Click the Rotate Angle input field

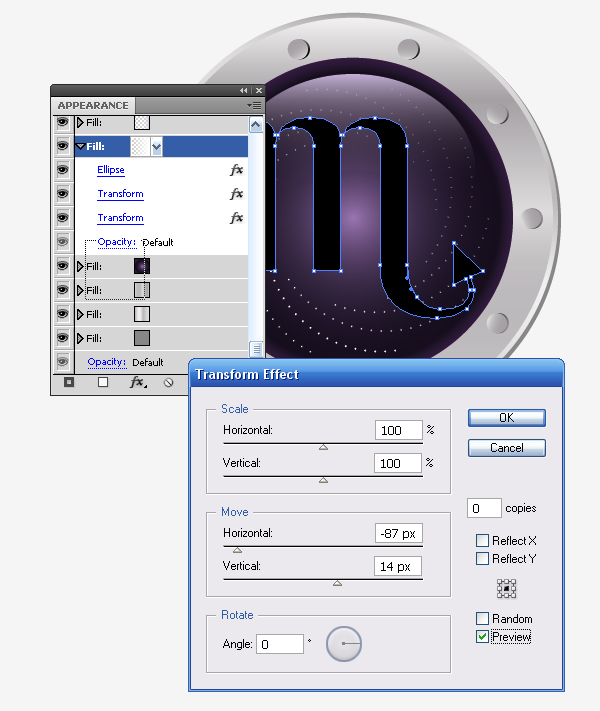280,644
